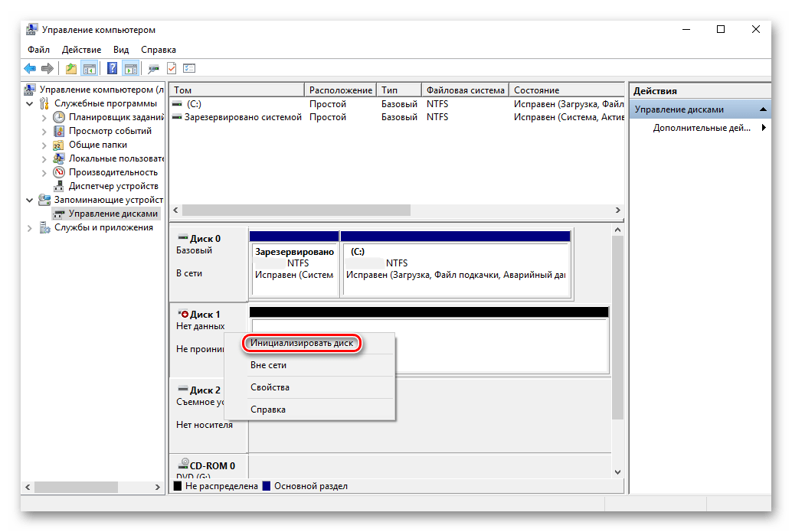The height and width of the screenshot is (532, 792).
Task: Open the Действие menu
Action: [x=81, y=50]
